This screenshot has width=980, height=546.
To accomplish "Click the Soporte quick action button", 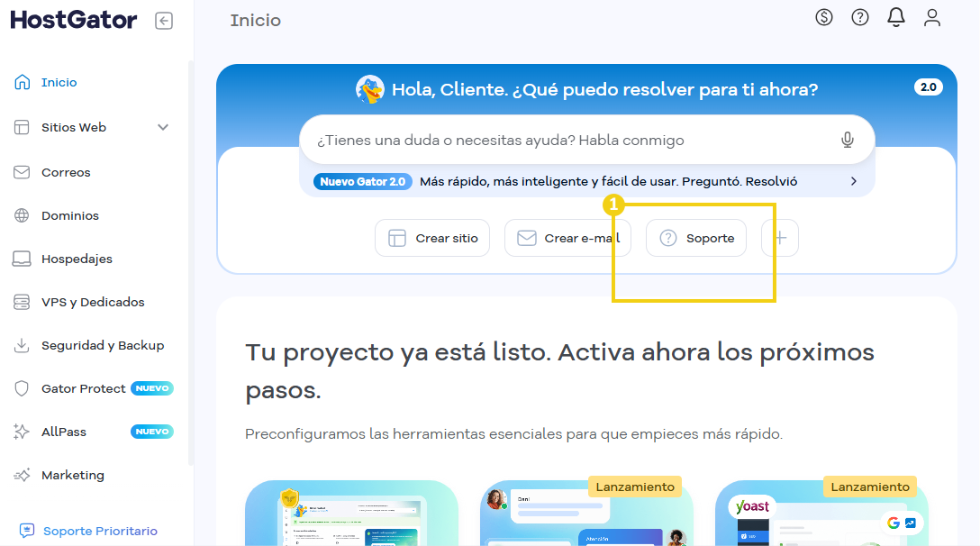I will tap(696, 238).
